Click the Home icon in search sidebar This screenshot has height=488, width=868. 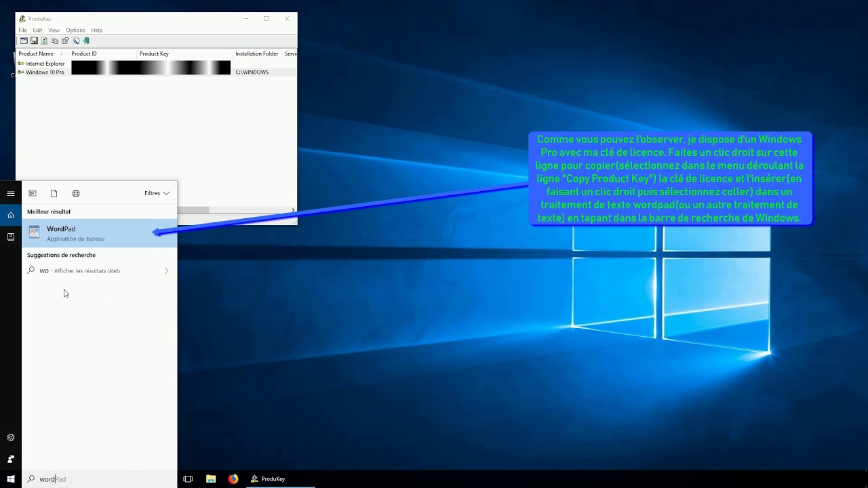(x=11, y=215)
